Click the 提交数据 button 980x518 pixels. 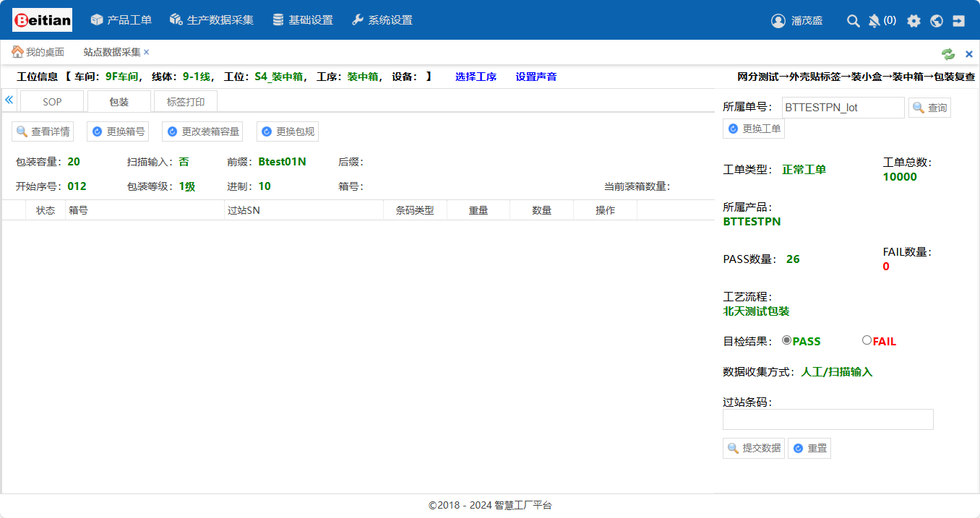pos(754,448)
